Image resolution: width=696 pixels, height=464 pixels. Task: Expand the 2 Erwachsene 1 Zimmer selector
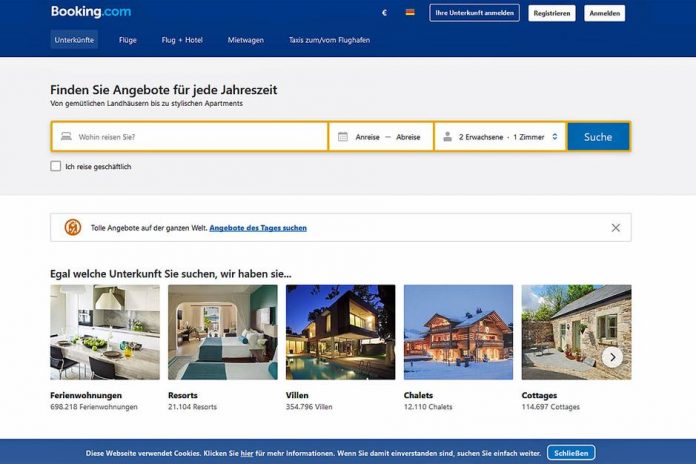coord(500,137)
